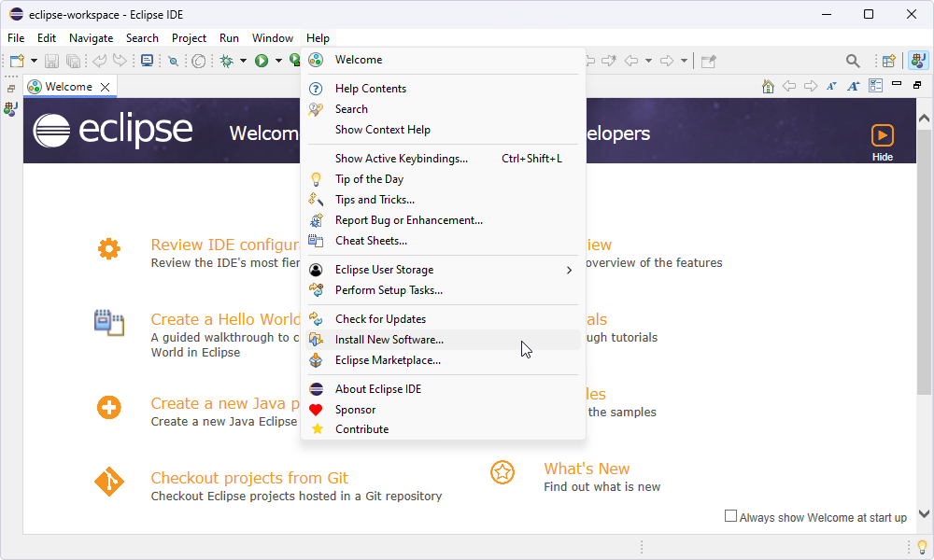The image size is (934, 560).
Task: Open the Project menu
Action: pos(189,38)
